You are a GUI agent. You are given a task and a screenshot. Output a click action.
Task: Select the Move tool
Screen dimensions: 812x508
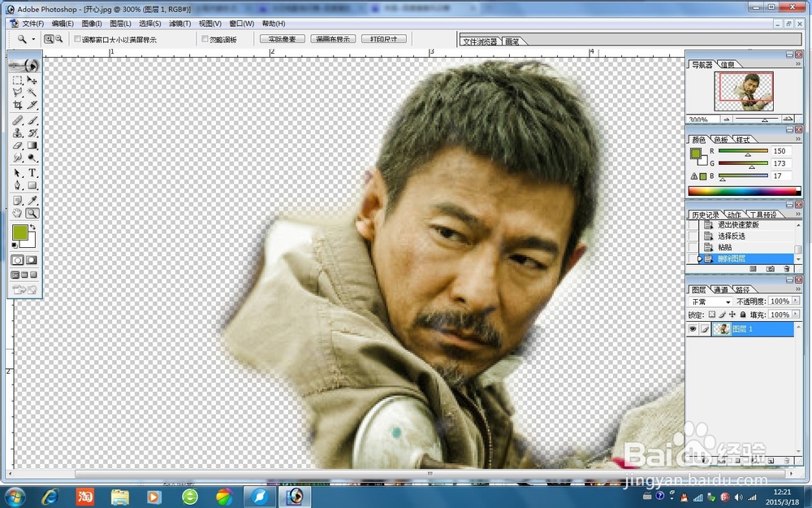tap(32, 80)
